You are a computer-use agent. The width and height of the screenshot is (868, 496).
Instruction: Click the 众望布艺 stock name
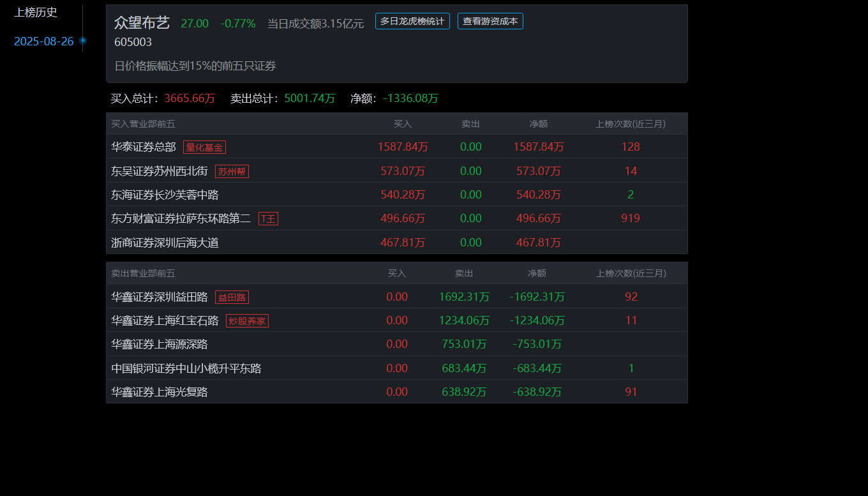[x=142, y=23]
